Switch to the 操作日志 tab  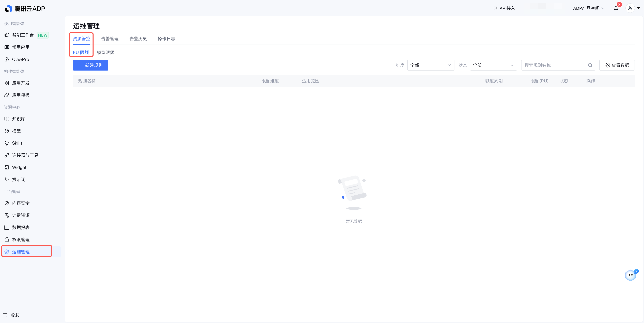click(x=166, y=38)
